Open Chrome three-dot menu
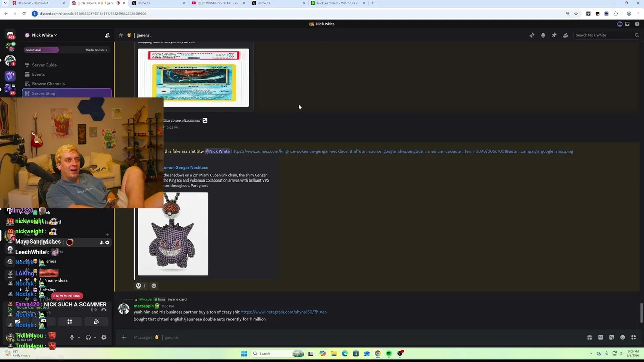This screenshot has width=644, height=362. (x=637, y=14)
